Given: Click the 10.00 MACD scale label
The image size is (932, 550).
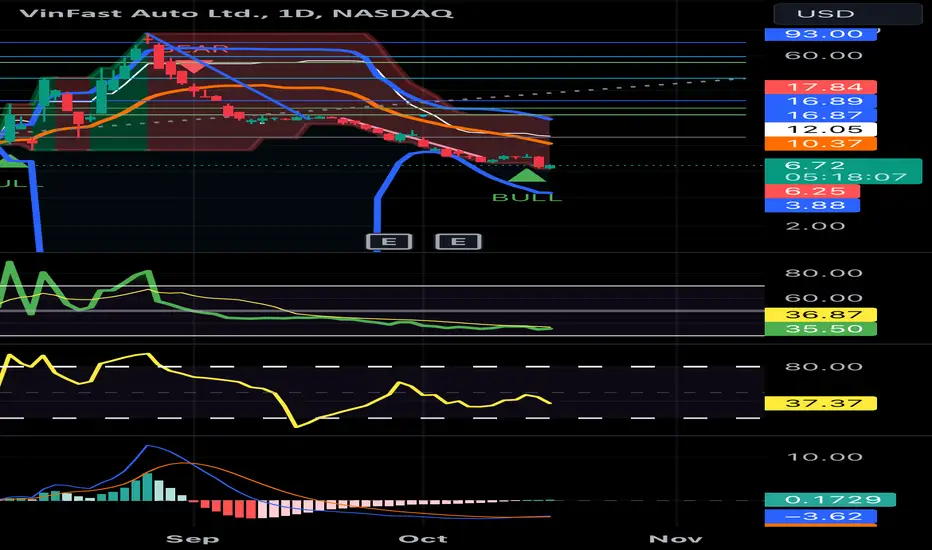Looking at the screenshot, I should pos(824,457).
